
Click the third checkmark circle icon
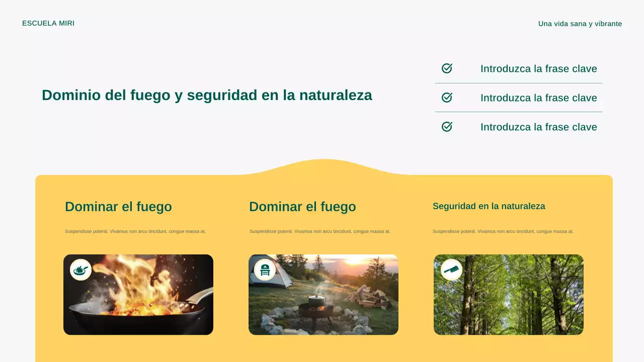[447, 127]
